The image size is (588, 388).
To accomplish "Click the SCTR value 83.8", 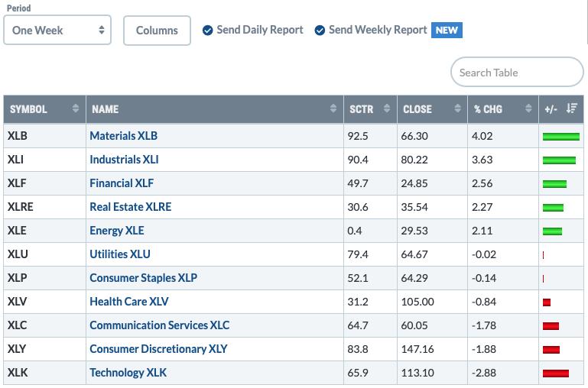I will [358, 349].
